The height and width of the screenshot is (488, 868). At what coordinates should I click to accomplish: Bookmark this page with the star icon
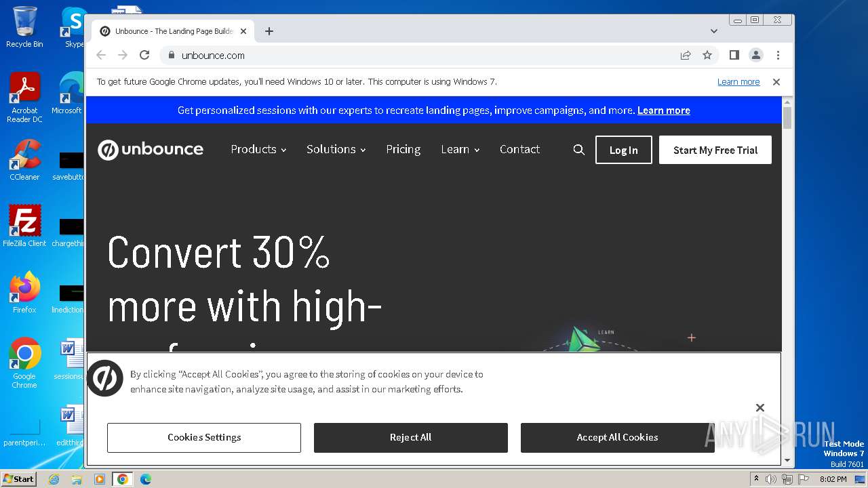tap(707, 55)
